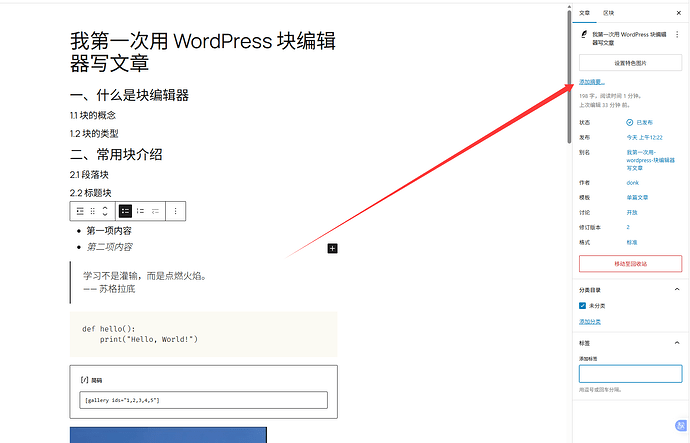690x443 pixels.
Task: Click the quote citation —— 苏格拉底
Action: (109, 289)
